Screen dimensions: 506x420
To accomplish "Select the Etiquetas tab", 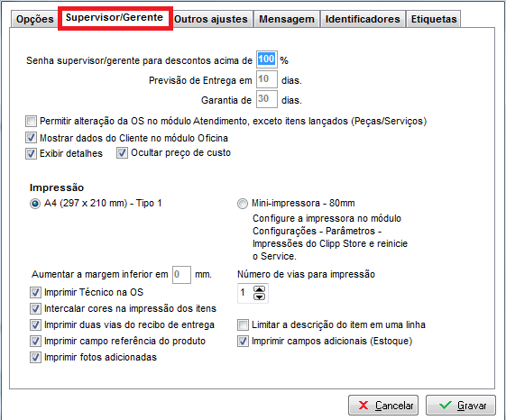I will click(434, 19).
